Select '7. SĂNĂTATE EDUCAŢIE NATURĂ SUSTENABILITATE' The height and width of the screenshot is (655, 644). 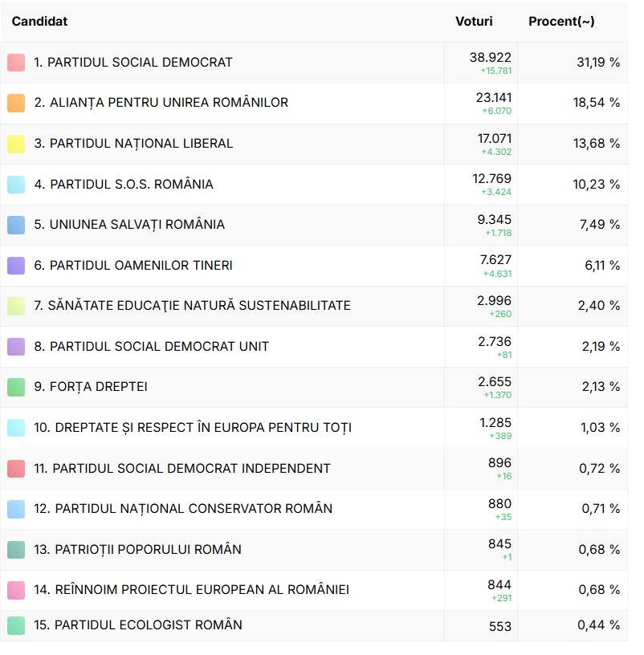pyautogui.click(x=192, y=305)
